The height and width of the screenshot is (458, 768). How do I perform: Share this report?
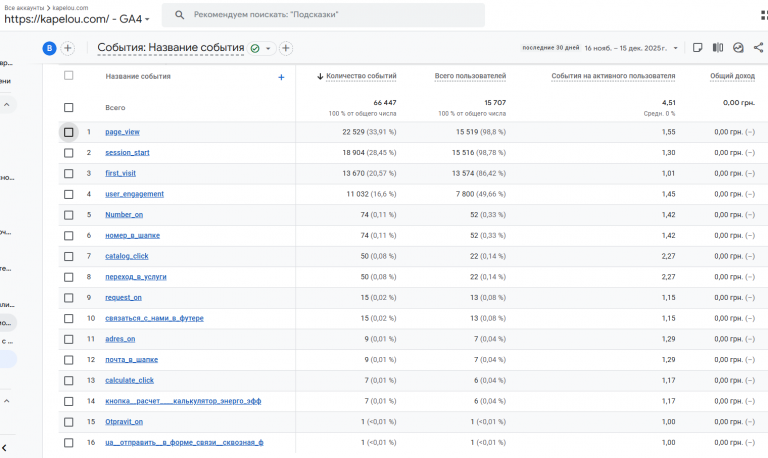(x=759, y=48)
